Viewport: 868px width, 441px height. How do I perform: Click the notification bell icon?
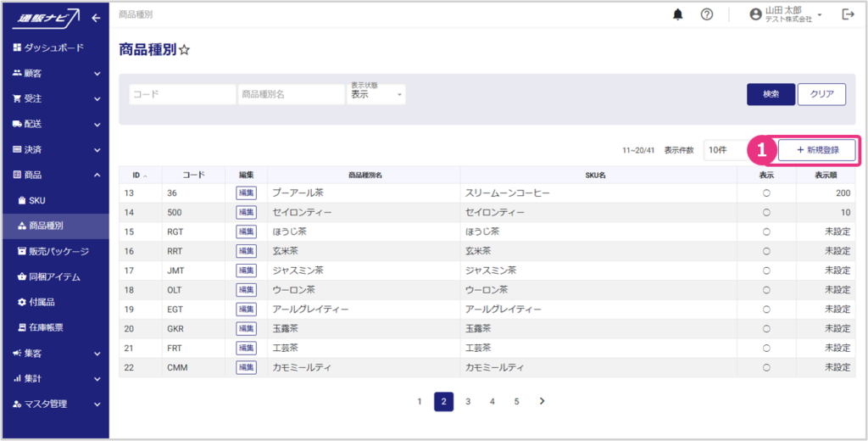(677, 14)
